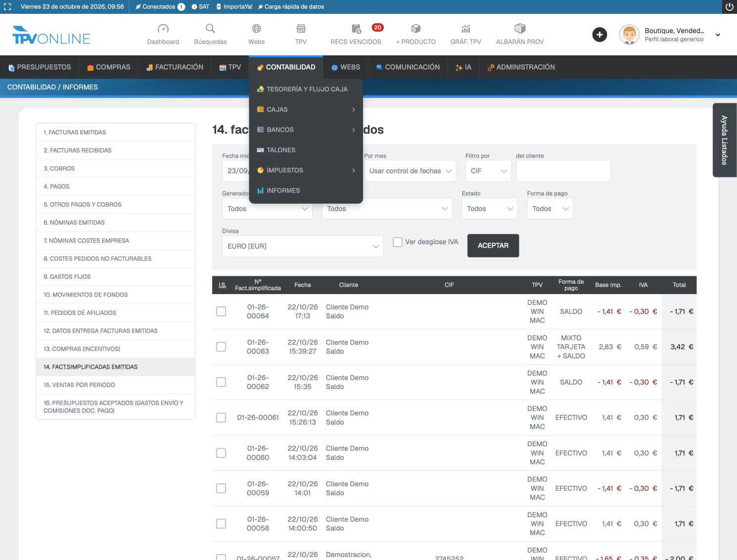Expand the Forma de pago dropdown
The image size is (737, 560).
[550, 209]
